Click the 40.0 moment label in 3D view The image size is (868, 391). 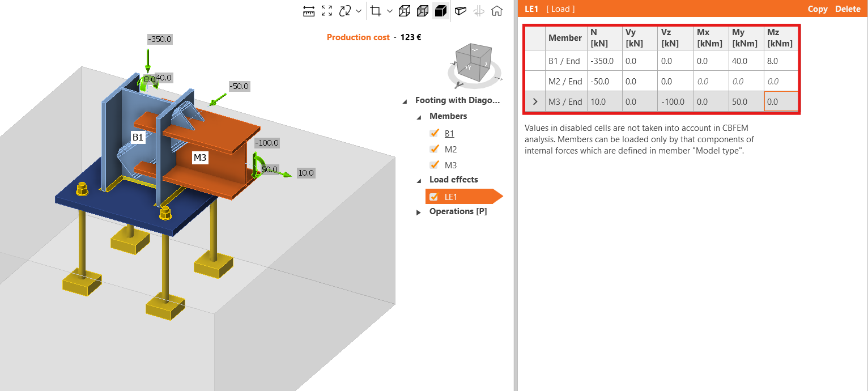click(x=164, y=78)
